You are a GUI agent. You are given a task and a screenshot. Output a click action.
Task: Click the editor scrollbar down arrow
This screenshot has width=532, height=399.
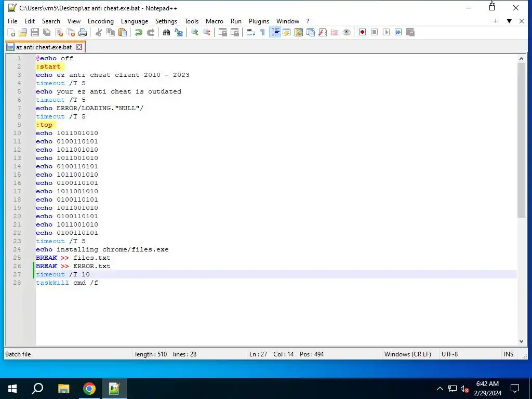[521, 341]
